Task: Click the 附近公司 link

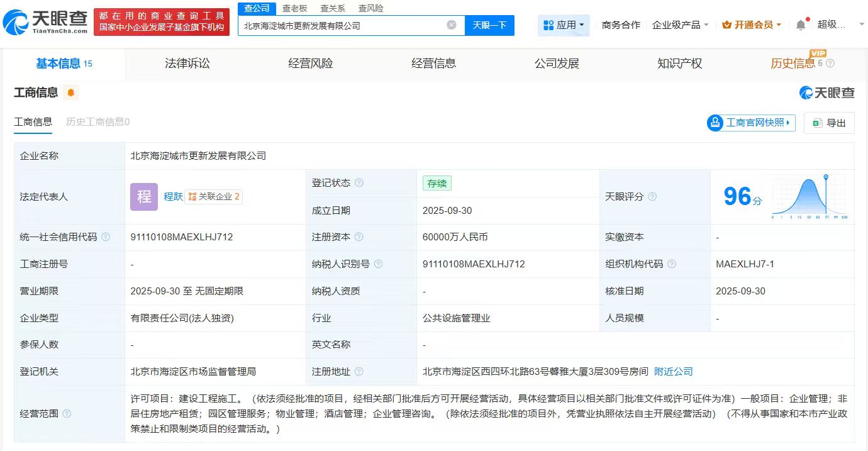Action: [x=674, y=371]
